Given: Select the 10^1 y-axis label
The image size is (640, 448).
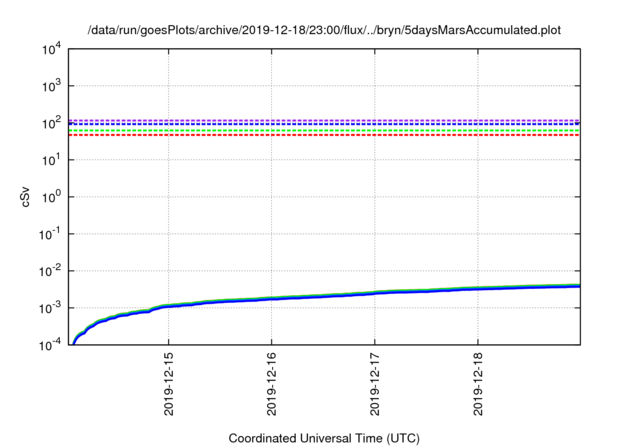Looking at the screenshot, I should pos(51,160).
